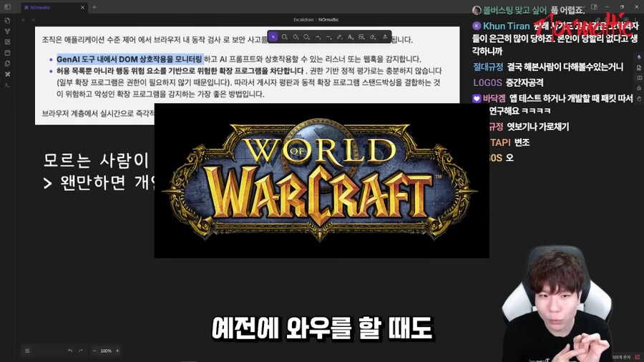Navigate forward with the right arrow
This screenshot has width=644, height=362.
pyautogui.click(x=33, y=20)
